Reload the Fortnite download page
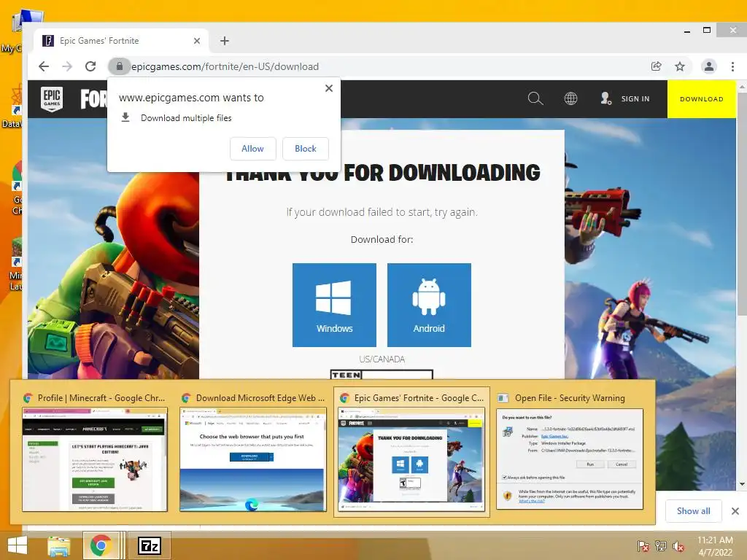 tap(90, 66)
